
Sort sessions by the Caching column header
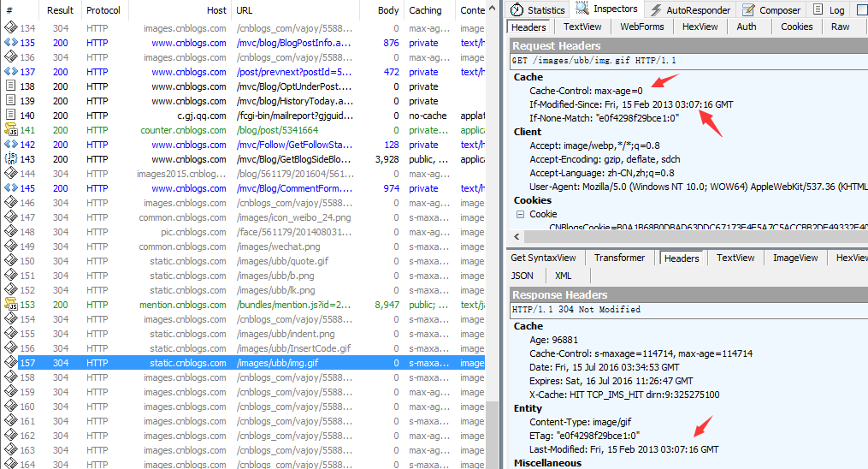425,10
